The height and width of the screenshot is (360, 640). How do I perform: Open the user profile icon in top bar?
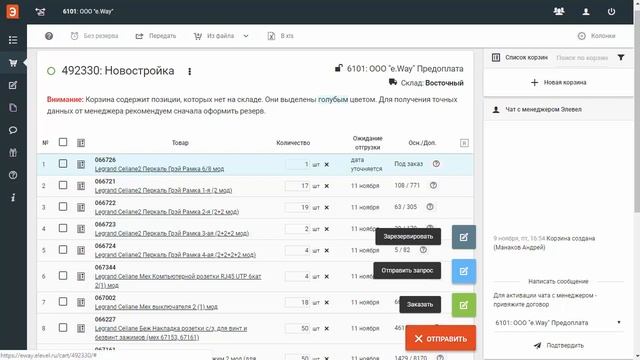(x=586, y=11)
